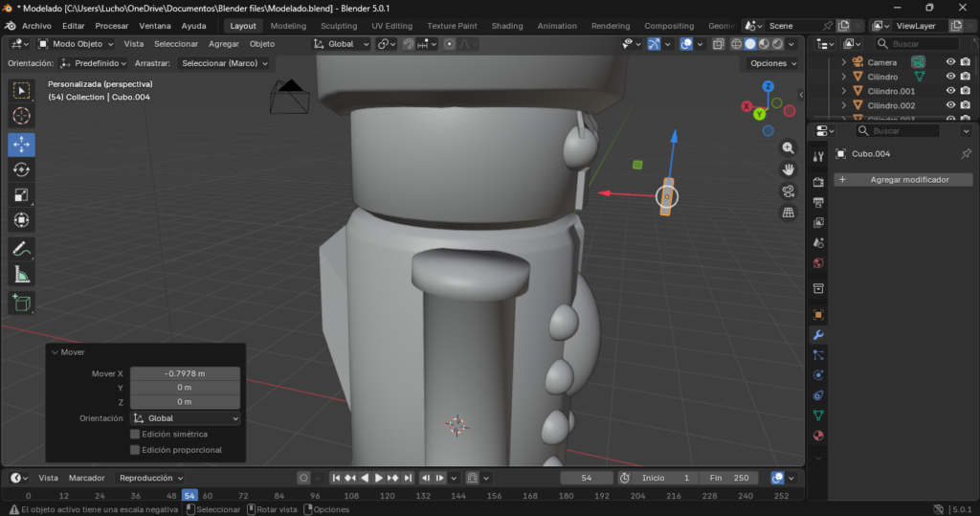The image size is (980, 516).
Task: Open the Orientación Global dropdown in Mover panel
Action: [x=185, y=418]
